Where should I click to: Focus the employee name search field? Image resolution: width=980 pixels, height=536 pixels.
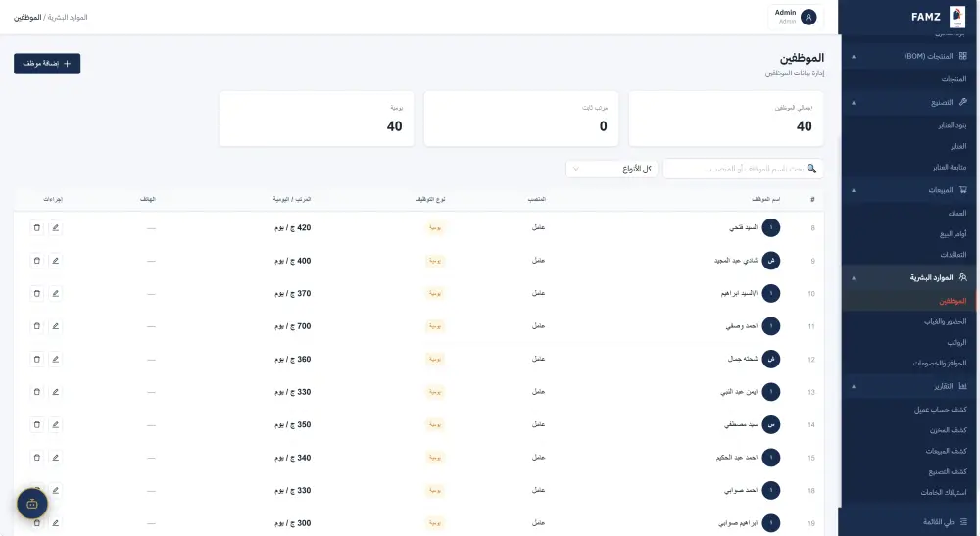pos(743,169)
